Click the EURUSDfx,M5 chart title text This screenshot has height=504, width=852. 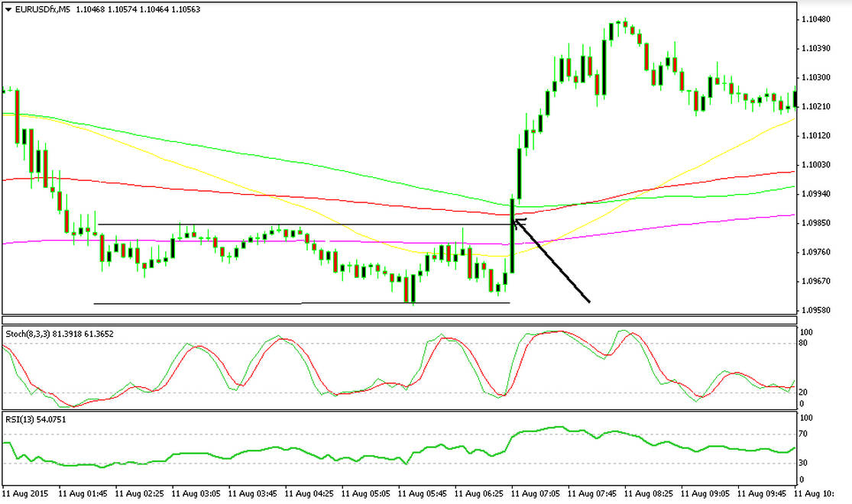tap(43, 10)
